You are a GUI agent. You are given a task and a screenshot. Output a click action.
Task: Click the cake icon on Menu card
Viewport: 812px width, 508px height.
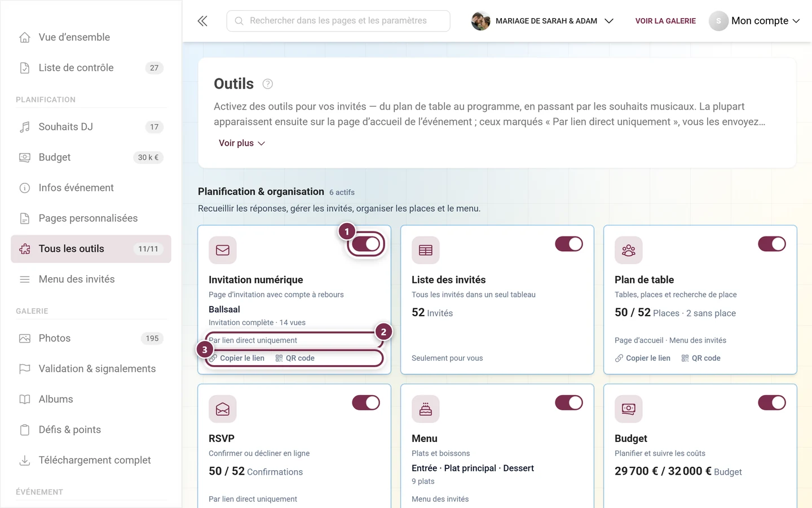(x=426, y=409)
